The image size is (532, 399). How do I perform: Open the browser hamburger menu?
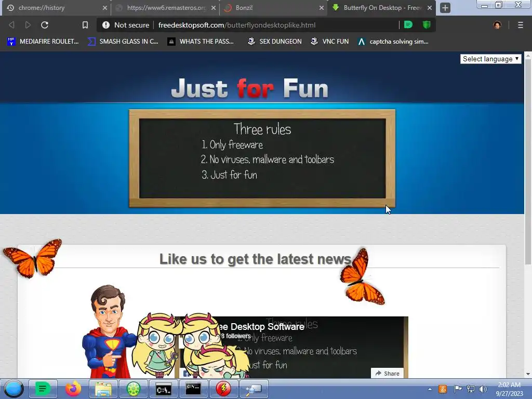point(520,25)
